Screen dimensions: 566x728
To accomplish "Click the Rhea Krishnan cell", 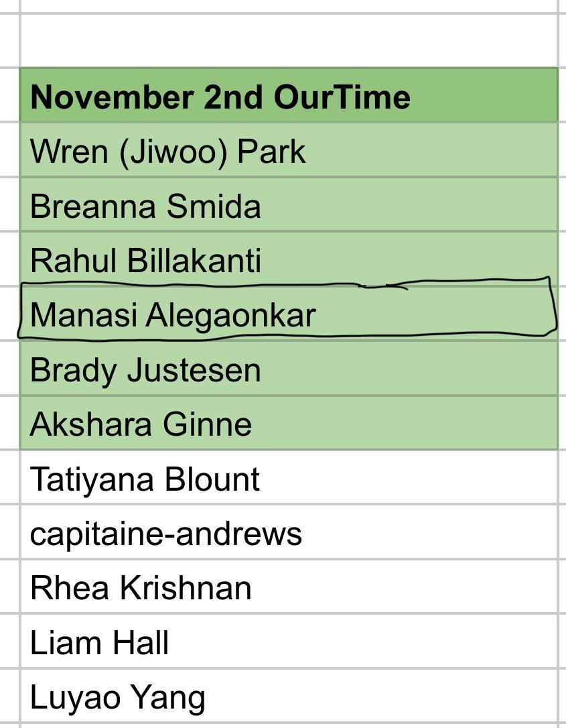I will (288, 587).
